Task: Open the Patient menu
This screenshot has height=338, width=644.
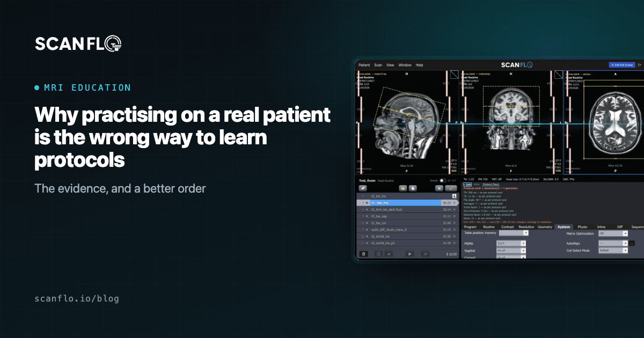Action: [364, 65]
